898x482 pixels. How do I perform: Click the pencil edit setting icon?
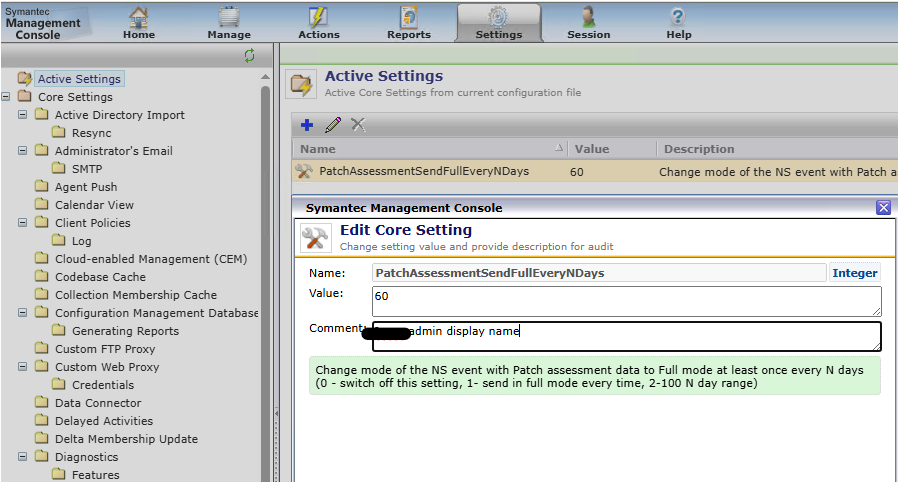click(x=333, y=125)
